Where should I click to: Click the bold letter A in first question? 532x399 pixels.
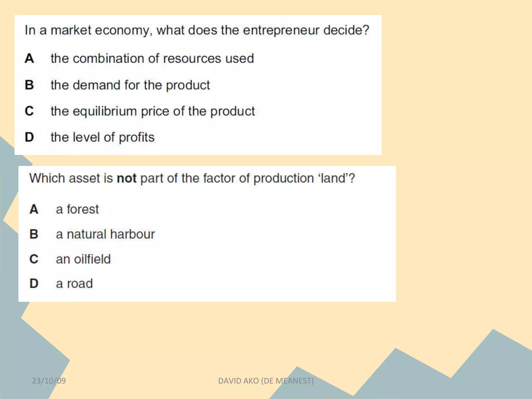29,58
